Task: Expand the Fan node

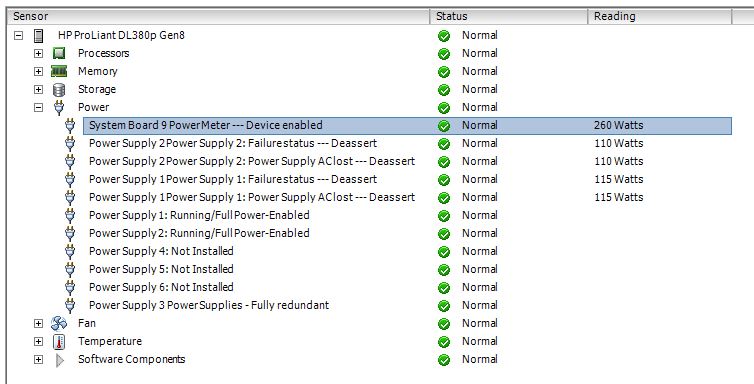Action: tap(38, 323)
